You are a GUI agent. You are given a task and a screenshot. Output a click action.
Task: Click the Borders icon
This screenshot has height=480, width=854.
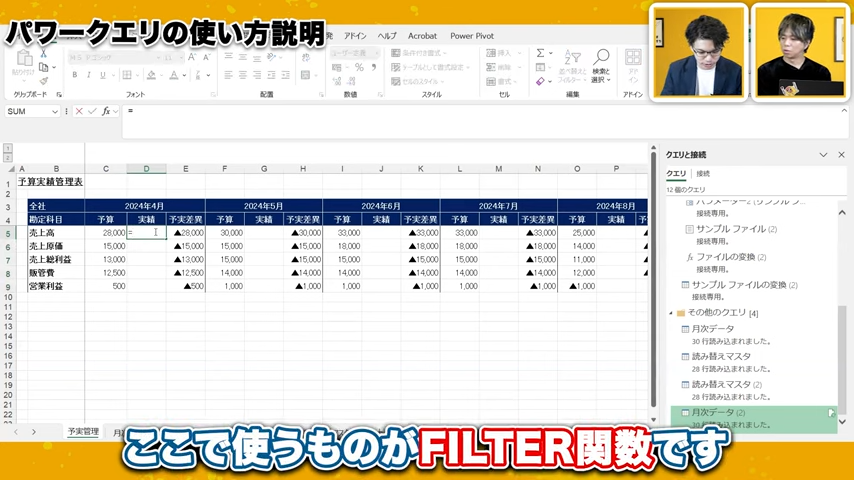click(x=127, y=75)
